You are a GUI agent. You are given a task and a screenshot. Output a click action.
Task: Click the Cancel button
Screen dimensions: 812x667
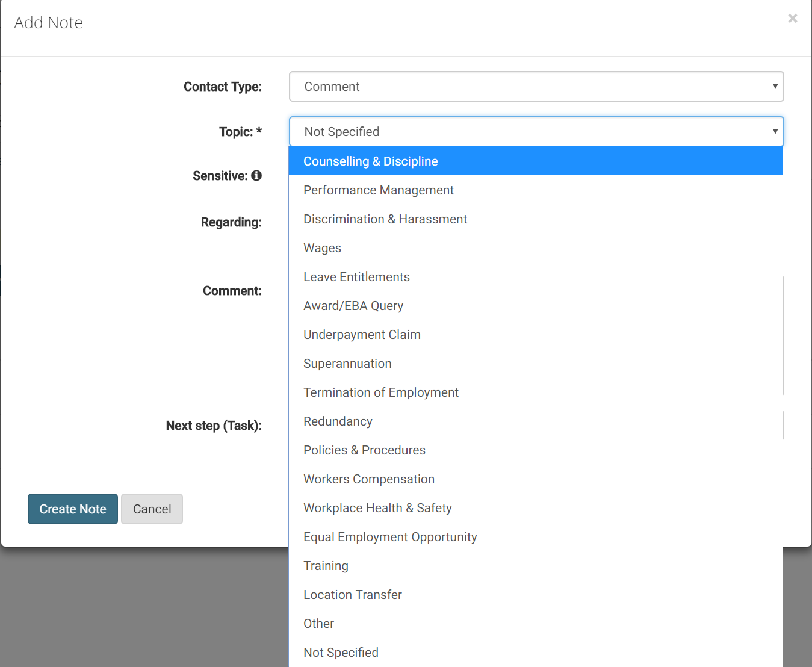pyautogui.click(x=152, y=509)
